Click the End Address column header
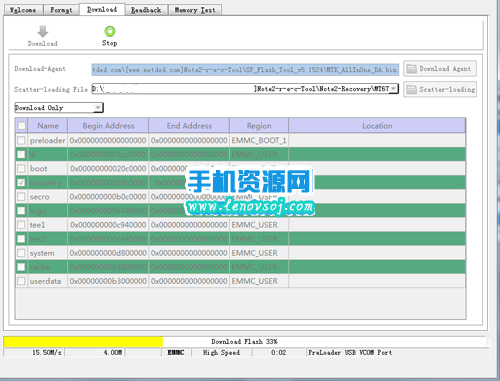This screenshot has height=381, width=500. point(189,126)
